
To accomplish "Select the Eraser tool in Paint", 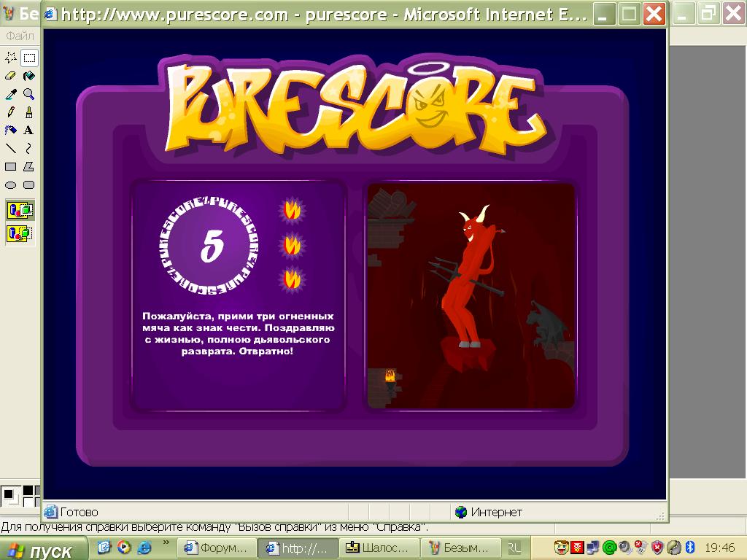I will 11,76.
